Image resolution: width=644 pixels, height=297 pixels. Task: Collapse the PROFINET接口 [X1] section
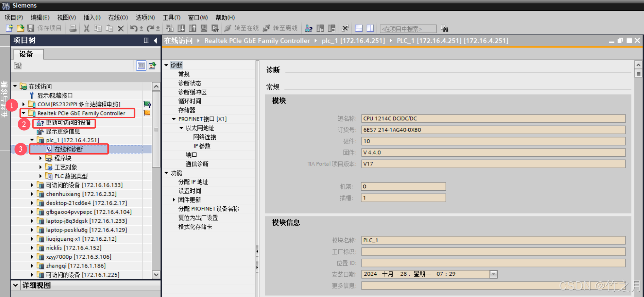[174, 119]
